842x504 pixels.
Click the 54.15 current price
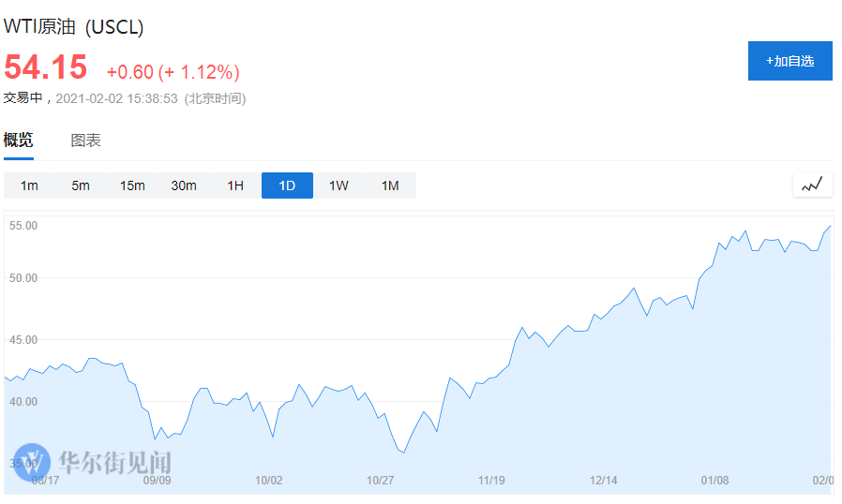coord(45,67)
